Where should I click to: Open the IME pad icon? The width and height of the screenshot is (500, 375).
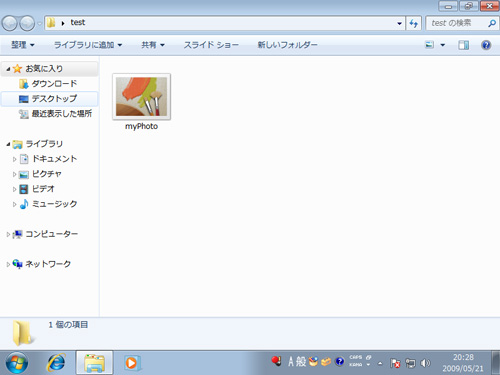(313, 361)
